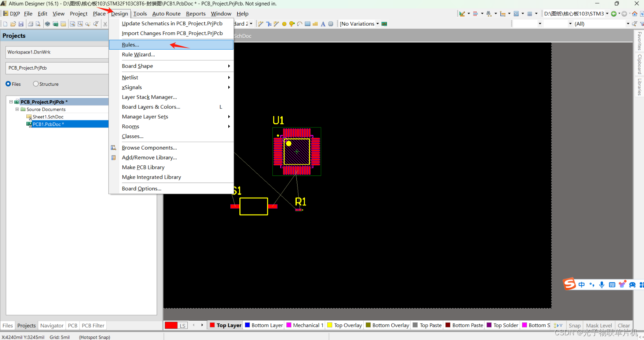The image size is (644, 340).
Task: Select the Place Pad tool icon
Action: 284,24
